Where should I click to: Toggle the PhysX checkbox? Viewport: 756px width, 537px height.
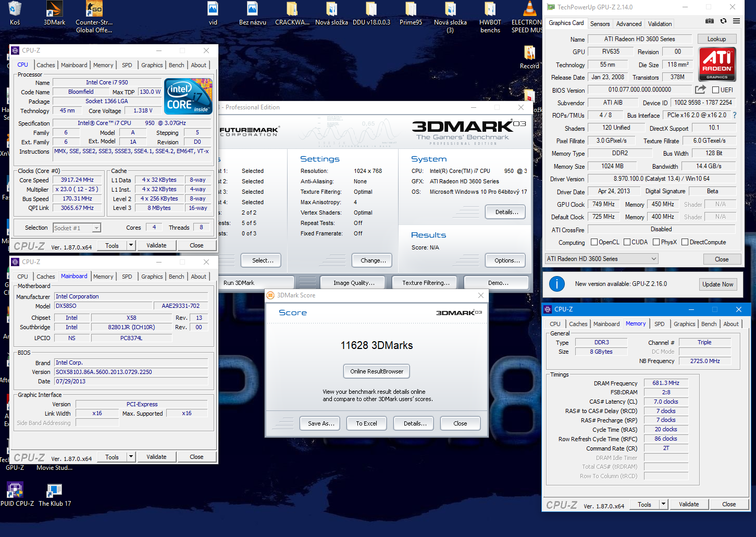[x=656, y=242]
